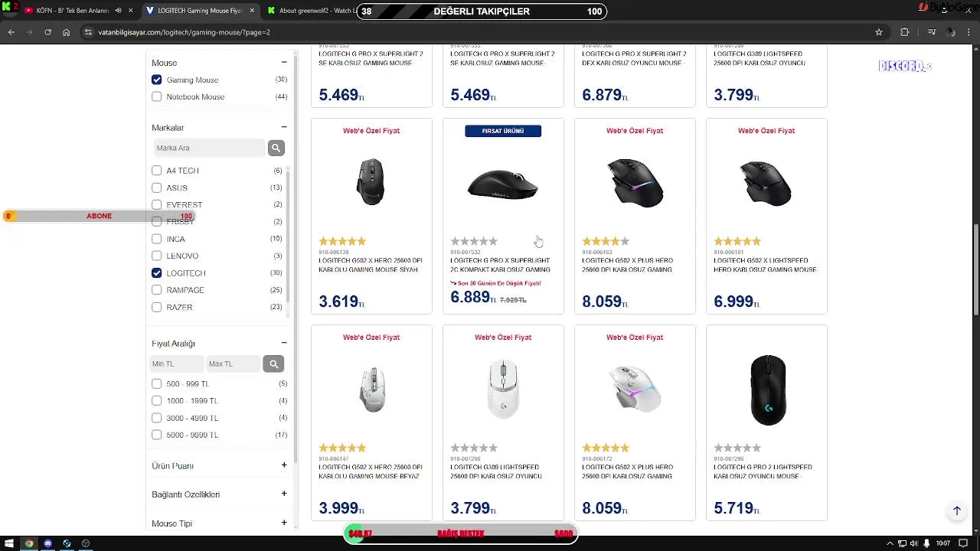
Task: Open the G502 X HERO Siyah product image
Action: coord(371,182)
